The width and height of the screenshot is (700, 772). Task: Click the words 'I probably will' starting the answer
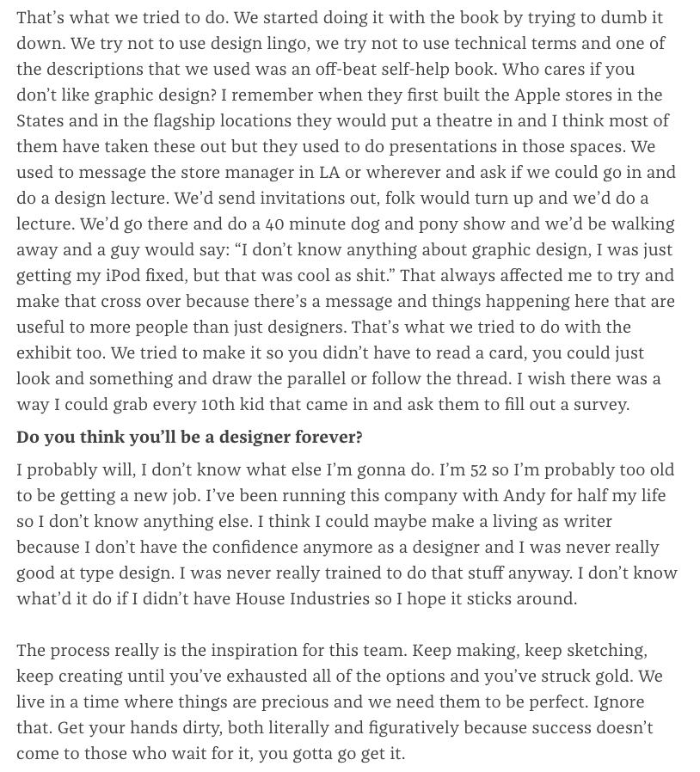click(75, 469)
